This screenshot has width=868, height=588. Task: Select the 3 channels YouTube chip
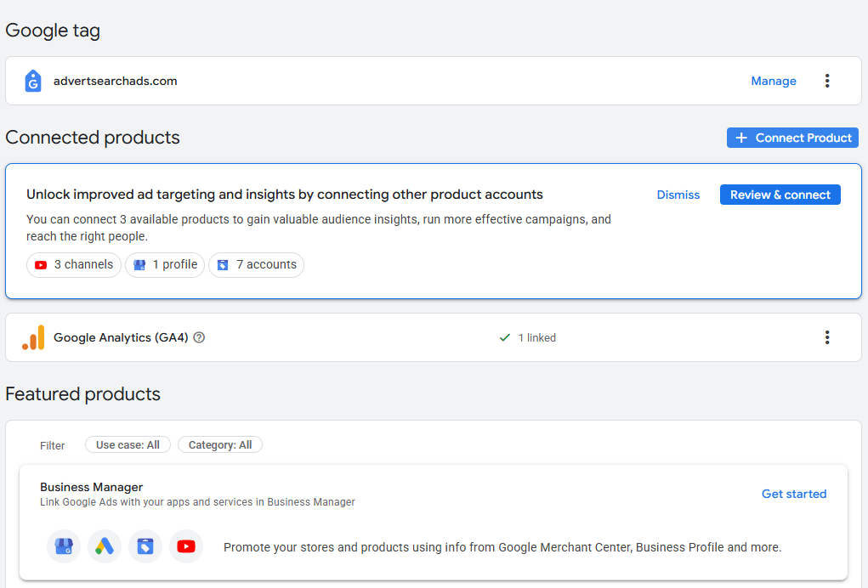point(74,265)
